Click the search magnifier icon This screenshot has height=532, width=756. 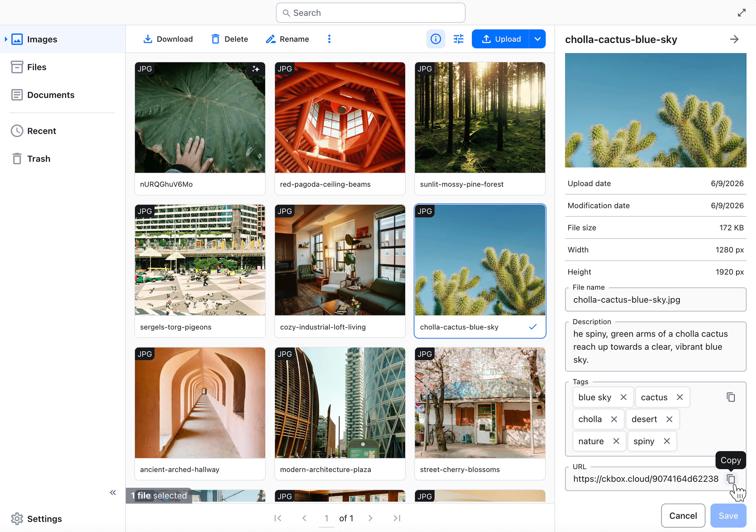(286, 13)
